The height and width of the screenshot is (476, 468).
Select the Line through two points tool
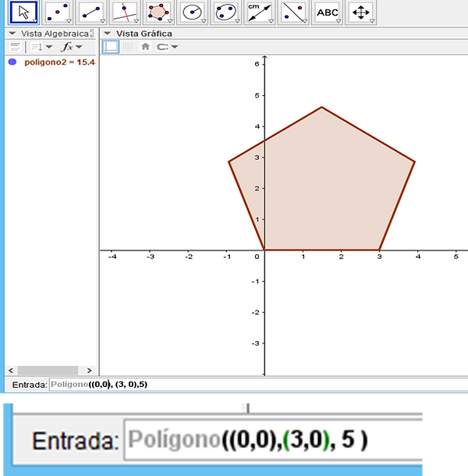(90, 12)
